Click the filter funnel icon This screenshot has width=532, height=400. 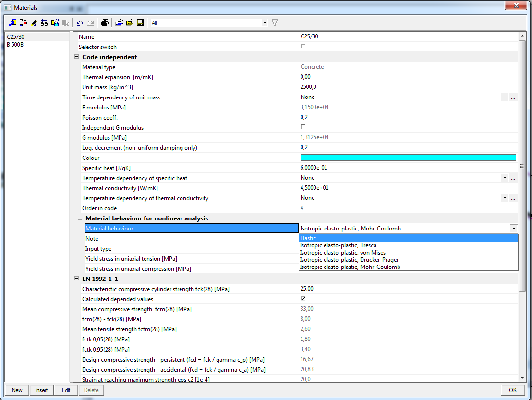(275, 23)
